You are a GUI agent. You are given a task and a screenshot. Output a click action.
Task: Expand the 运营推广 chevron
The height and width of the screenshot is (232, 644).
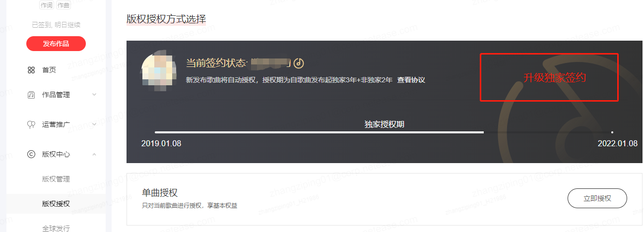click(94, 124)
